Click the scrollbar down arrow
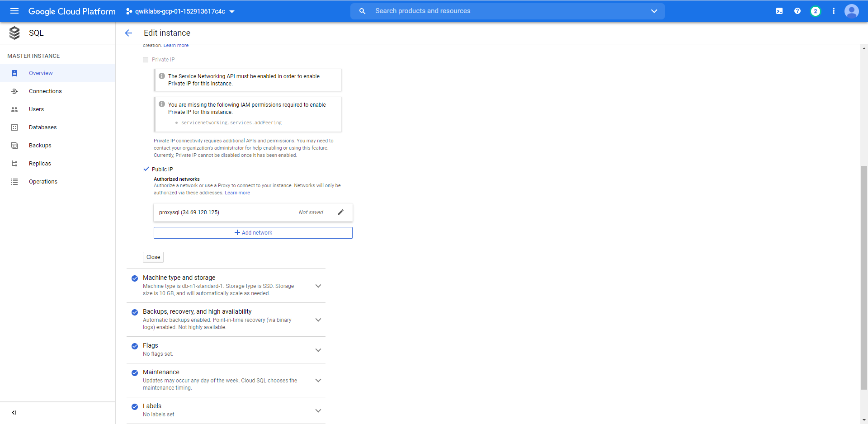 [864, 420]
